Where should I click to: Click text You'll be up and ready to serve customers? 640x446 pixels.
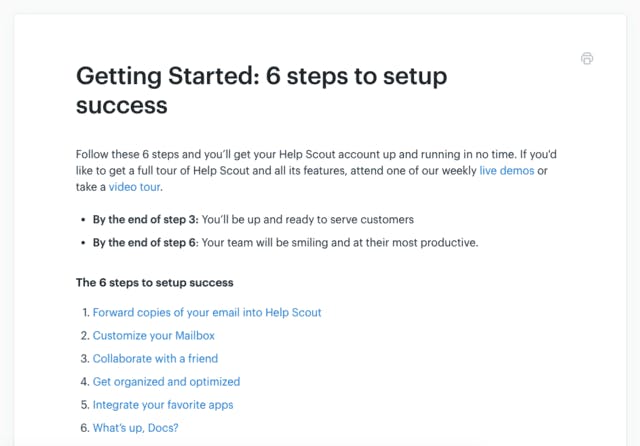pyautogui.click(x=308, y=220)
